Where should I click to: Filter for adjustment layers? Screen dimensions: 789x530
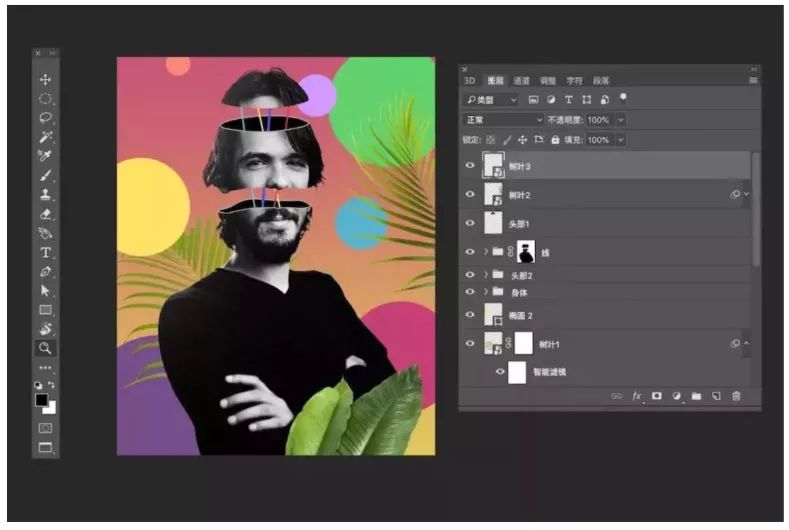click(551, 100)
